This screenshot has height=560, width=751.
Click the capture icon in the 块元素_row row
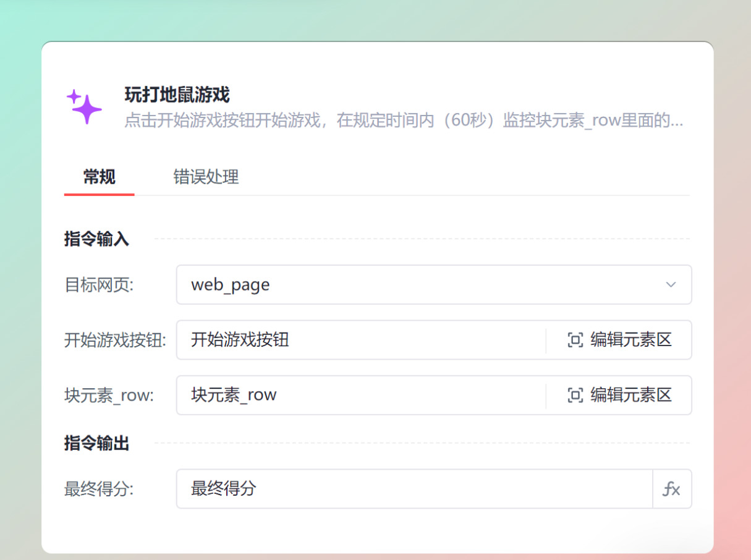575,395
